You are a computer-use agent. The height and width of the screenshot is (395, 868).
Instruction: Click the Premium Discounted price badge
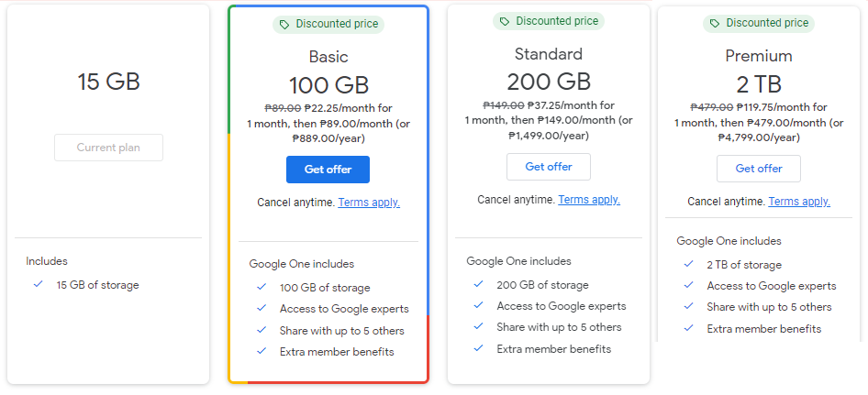759,23
